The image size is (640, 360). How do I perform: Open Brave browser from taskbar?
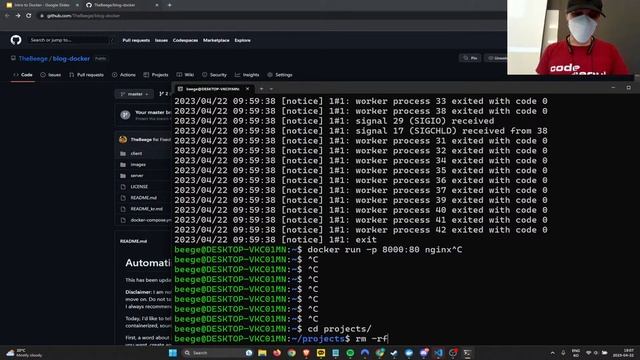point(306,353)
